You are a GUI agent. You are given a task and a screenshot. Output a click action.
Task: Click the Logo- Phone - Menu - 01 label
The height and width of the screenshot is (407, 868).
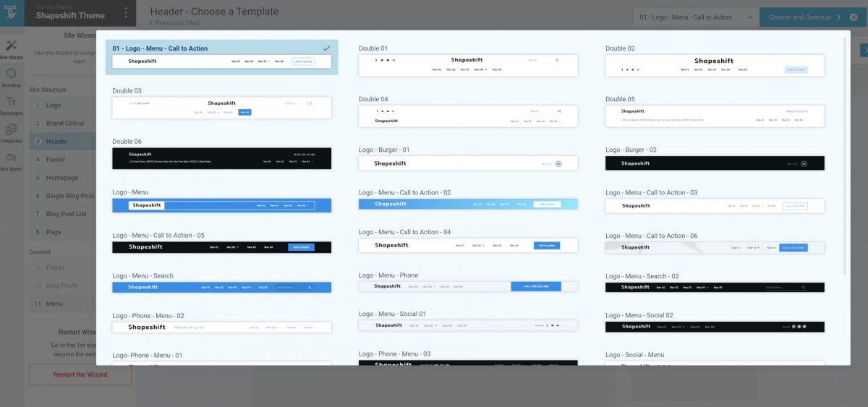coord(148,355)
